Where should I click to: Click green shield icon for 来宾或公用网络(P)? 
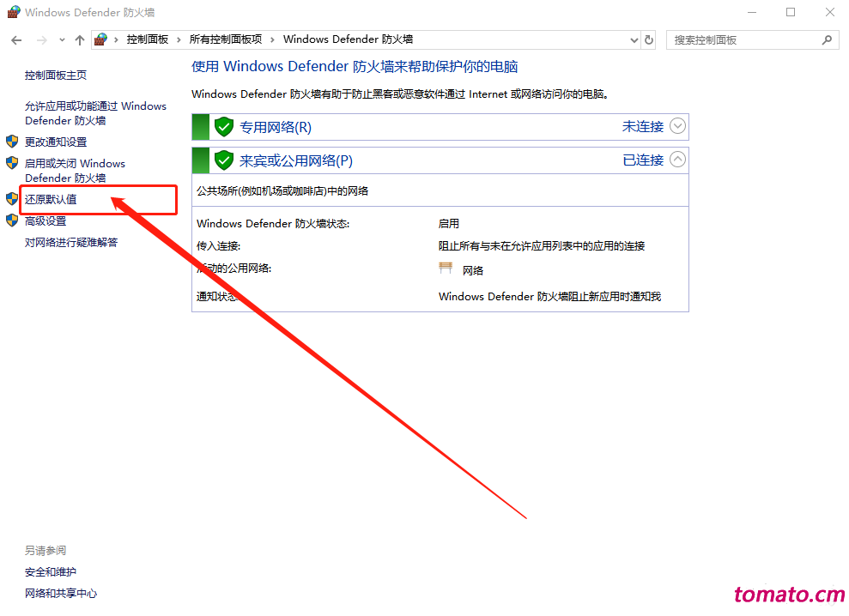coord(223,160)
